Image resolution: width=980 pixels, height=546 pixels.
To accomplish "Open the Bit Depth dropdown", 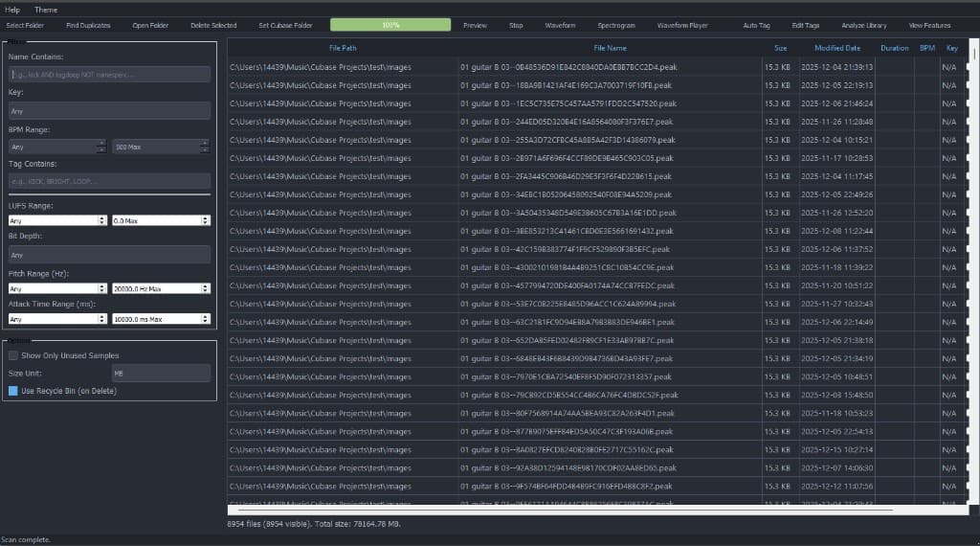I will point(109,255).
